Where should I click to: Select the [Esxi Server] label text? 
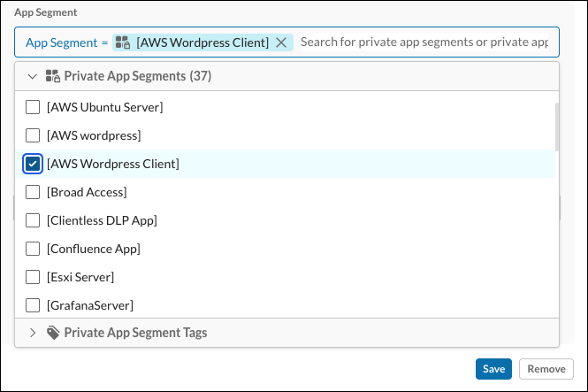pyautogui.click(x=80, y=277)
